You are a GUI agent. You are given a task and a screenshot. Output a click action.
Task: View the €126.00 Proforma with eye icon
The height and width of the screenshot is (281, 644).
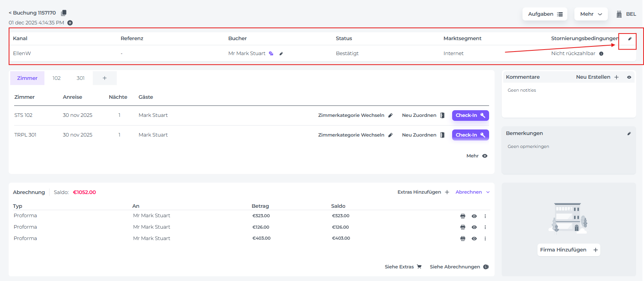tap(474, 227)
